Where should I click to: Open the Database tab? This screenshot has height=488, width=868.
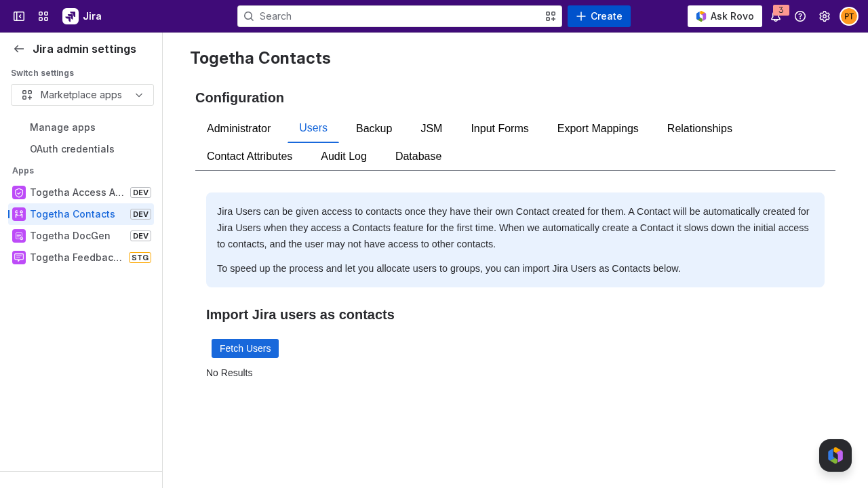point(418,157)
